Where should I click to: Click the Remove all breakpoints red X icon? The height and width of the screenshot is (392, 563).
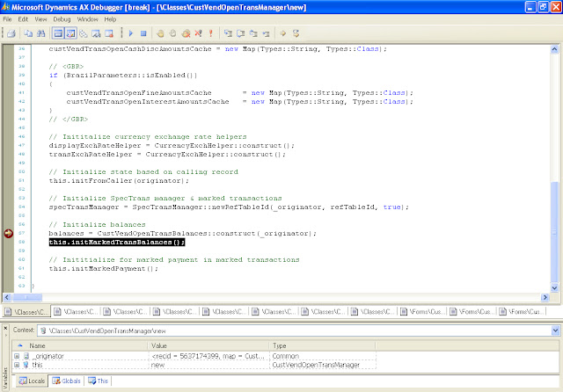pyautogui.click(x=198, y=33)
